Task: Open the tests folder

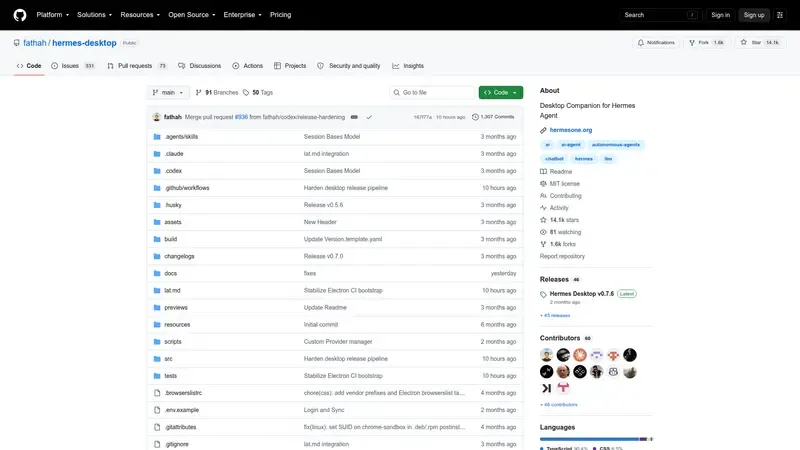Action: pos(170,376)
